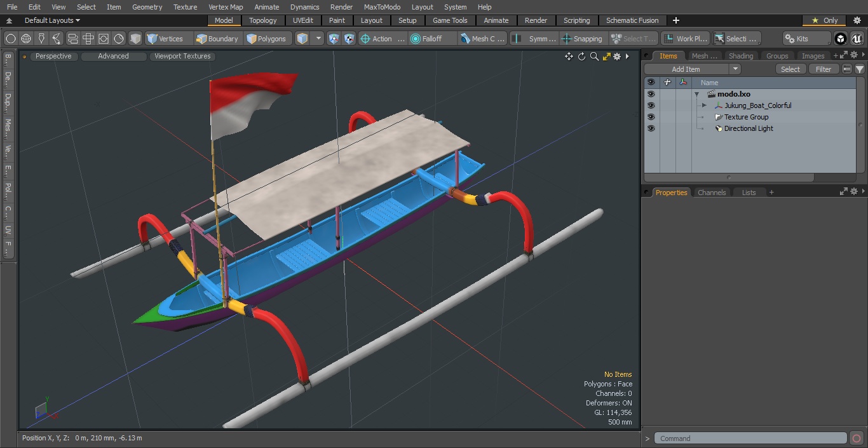This screenshot has width=868, height=448.
Task: Toggle visibility of Texture Group
Action: pyautogui.click(x=651, y=117)
